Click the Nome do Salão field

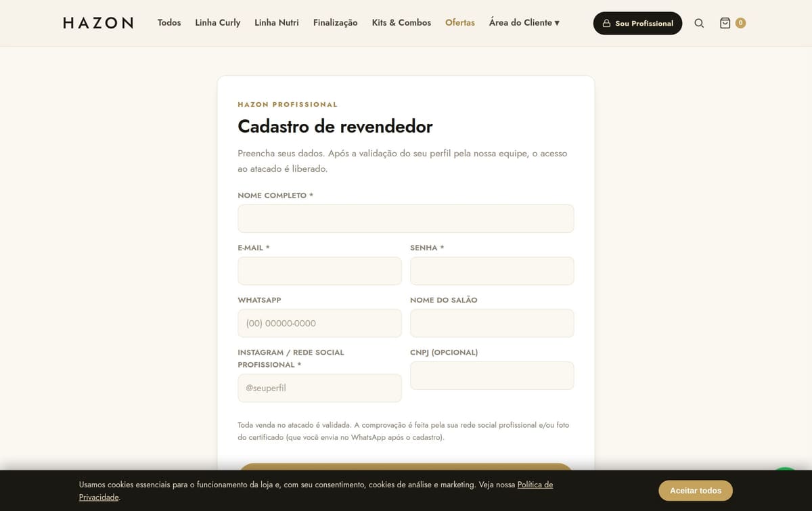click(492, 323)
